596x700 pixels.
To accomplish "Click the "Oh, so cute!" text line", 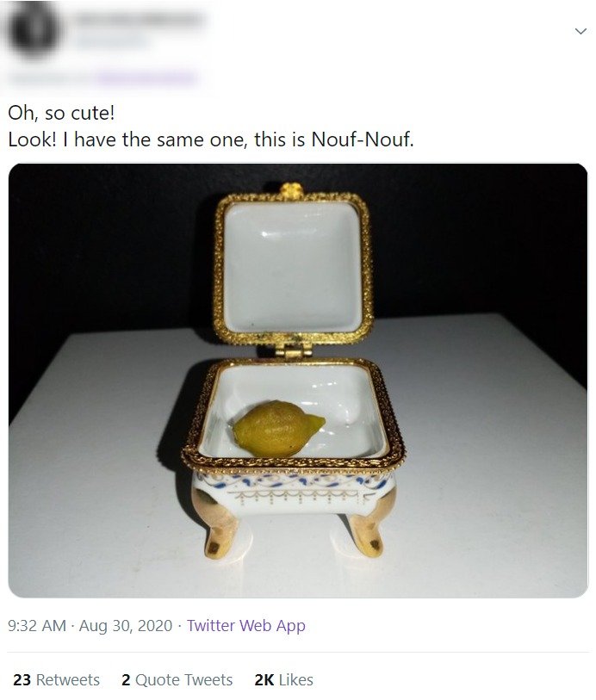I will coord(62,113).
